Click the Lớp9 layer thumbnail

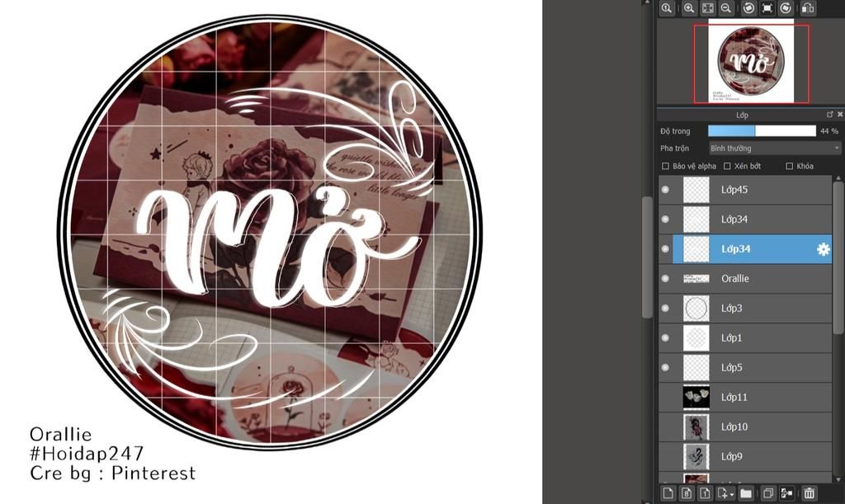point(696,456)
